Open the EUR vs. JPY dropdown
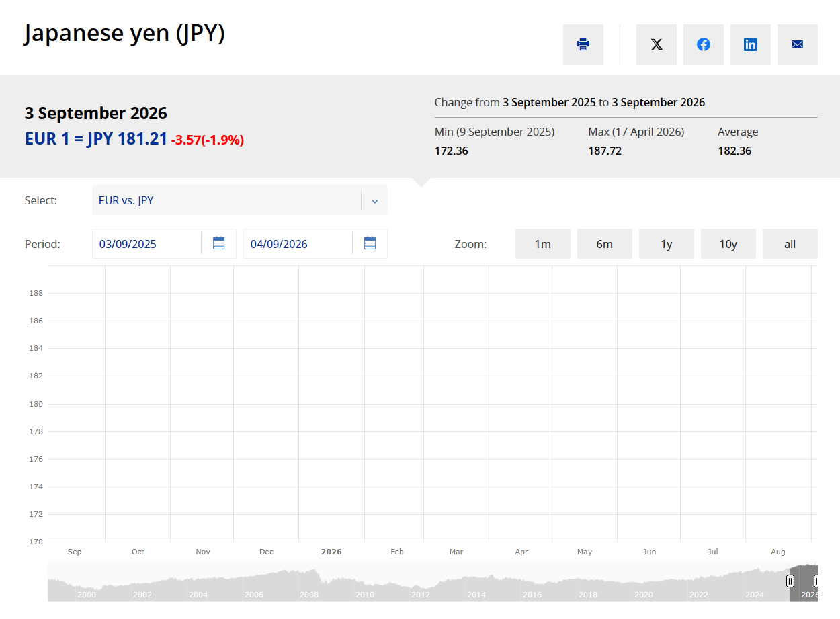 (x=240, y=200)
